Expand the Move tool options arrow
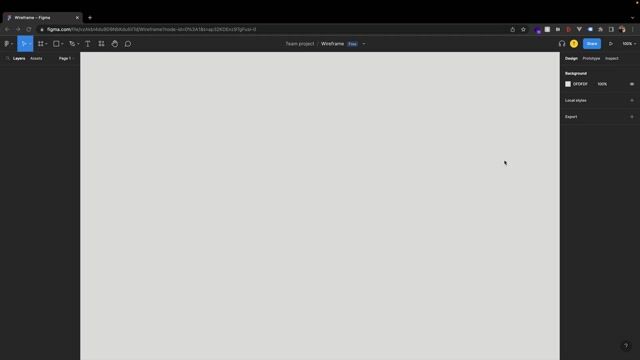 point(30,44)
